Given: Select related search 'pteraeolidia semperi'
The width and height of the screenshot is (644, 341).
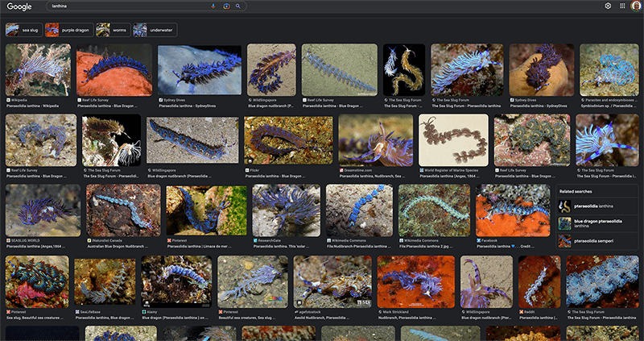Looking at the screenshot, I should 597,241.
